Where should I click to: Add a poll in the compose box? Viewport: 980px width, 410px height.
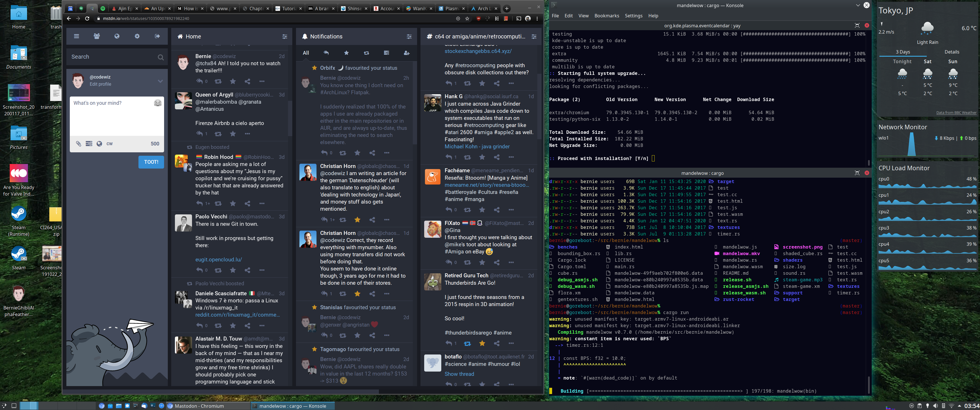tap(89, 144)
